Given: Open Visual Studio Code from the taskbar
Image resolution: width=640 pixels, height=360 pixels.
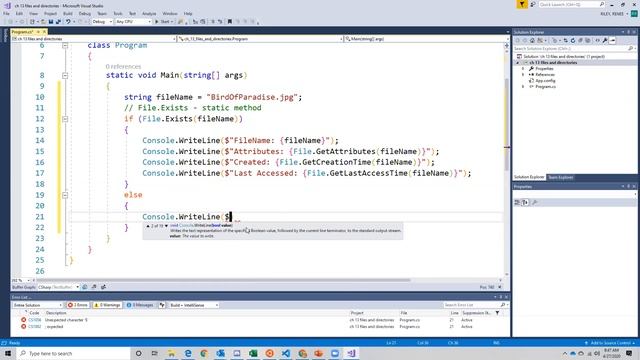Looking at the screenshot, I should (286, 353).
